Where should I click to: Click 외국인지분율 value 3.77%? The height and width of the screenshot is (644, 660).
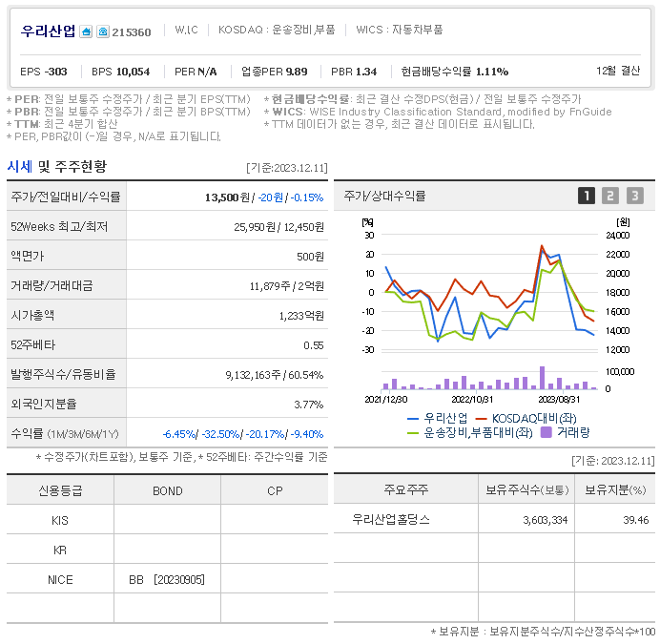point(308,405)
